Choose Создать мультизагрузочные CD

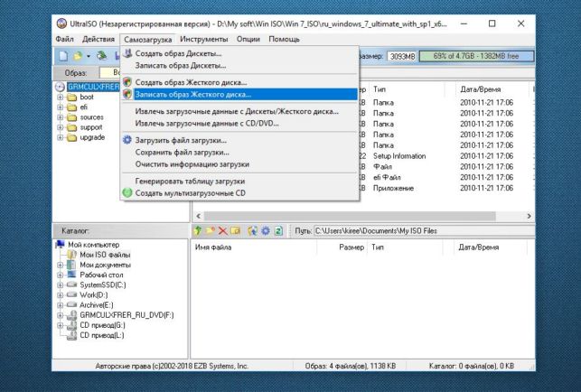239,193
